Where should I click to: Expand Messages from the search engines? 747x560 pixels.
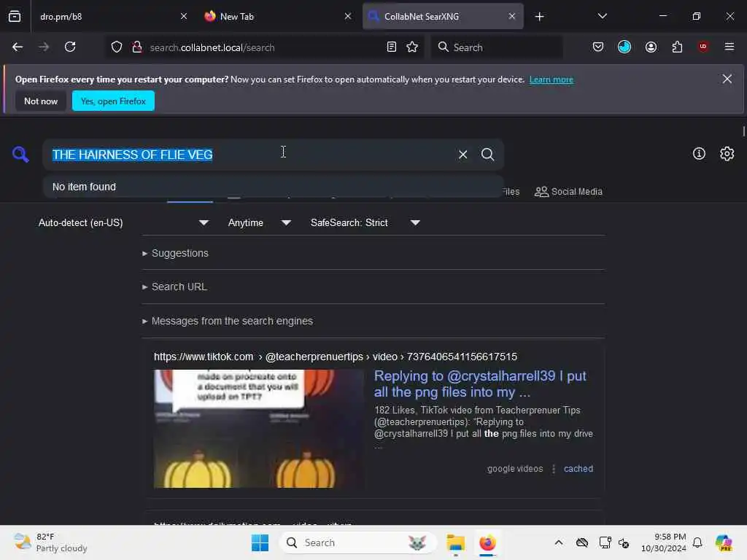[228, 321]
